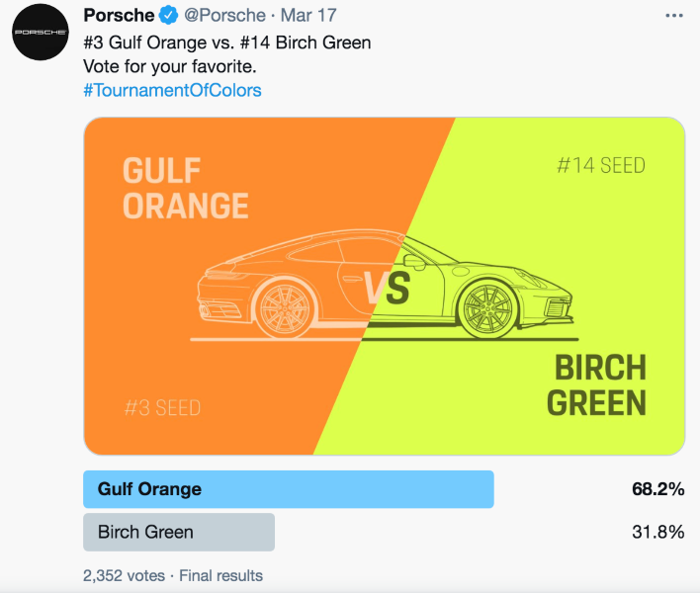Open the Porsche profile avatar
The height and width of the screenshot is (593, 700).
click(x=41, y=32)
